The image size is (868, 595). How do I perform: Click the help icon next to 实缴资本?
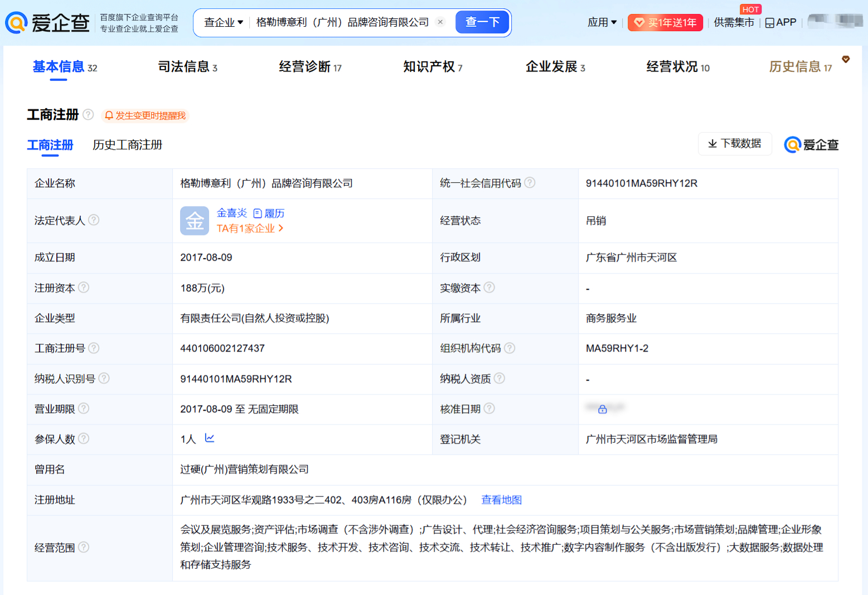pos(489,287)
